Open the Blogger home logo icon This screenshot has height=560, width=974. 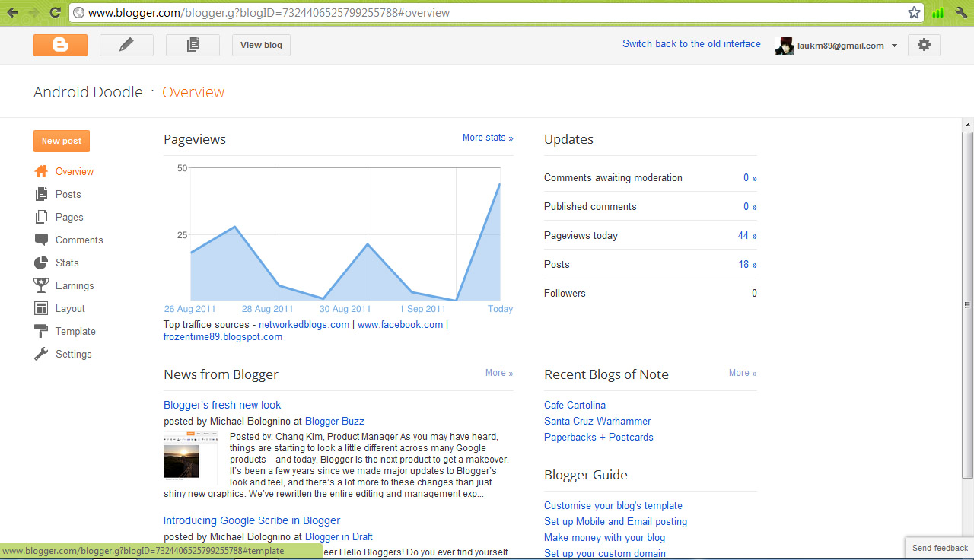pyautogui.click(x=60, y=45)
